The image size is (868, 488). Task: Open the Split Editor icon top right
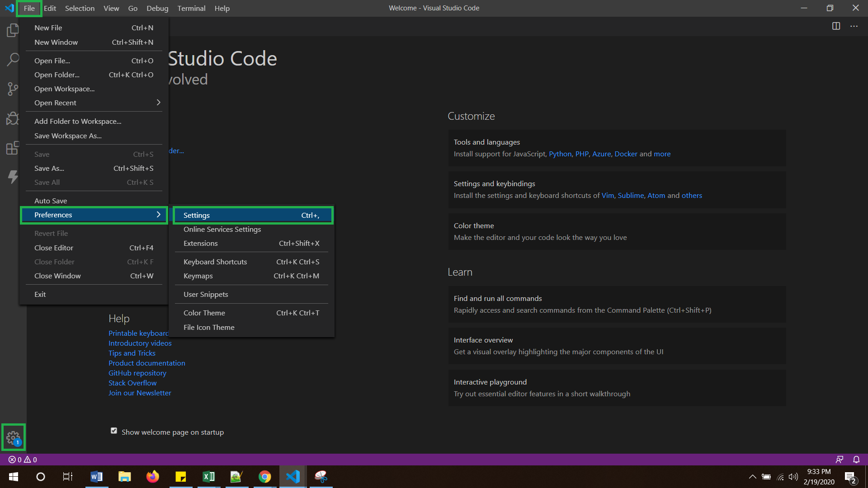tap(836, 26)
